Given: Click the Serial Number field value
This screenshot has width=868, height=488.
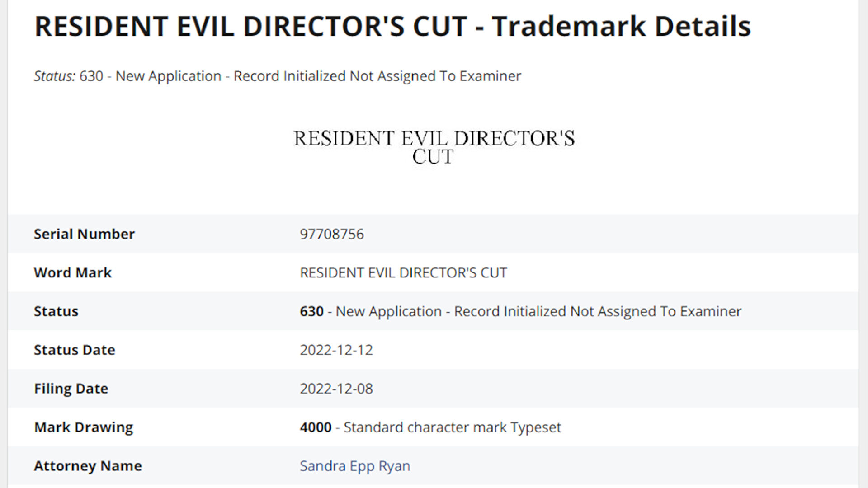Looking at the screenshot, I should 333,234.
